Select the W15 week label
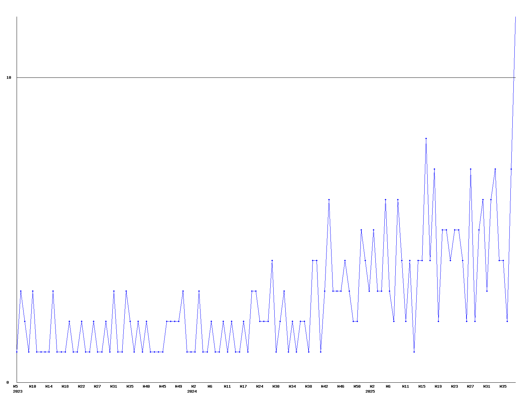Image resolution: width=532 pixels, height=399 pixels. tap(422, 386)
